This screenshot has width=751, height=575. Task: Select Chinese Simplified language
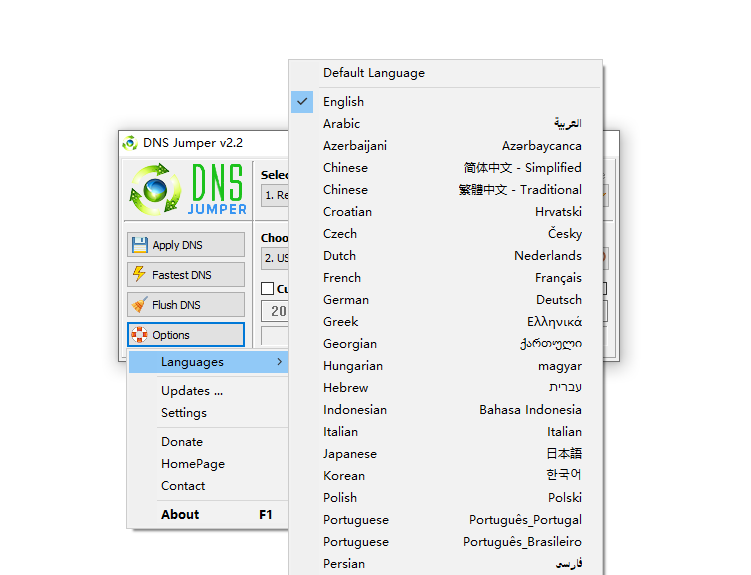(445, 168)
